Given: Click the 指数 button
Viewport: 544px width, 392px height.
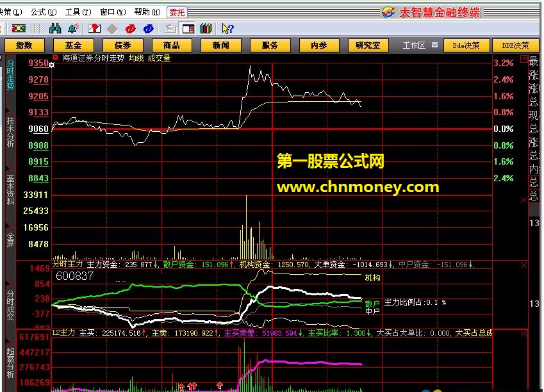Looking at the screenshot, I should click(x=24, y=45).
